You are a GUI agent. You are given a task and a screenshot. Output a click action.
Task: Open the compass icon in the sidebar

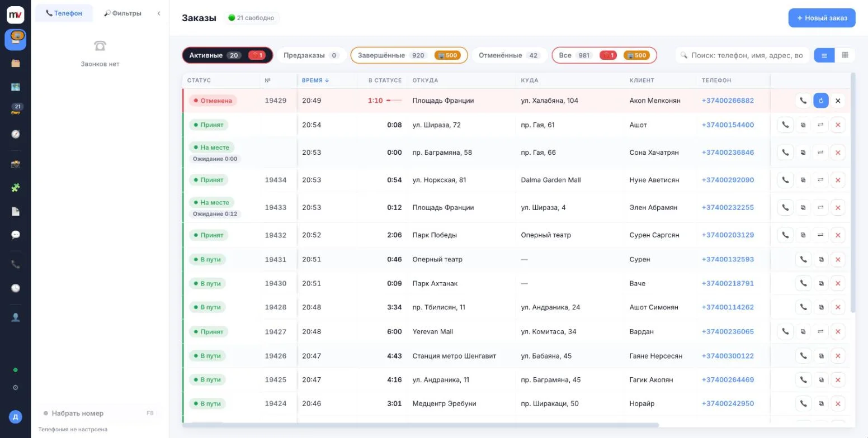[16, 134]
